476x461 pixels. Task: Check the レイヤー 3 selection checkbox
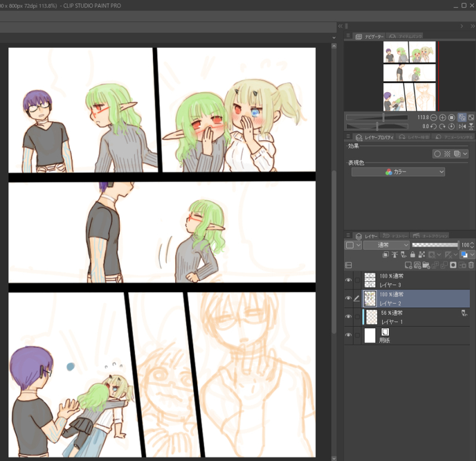pos(357,280)
